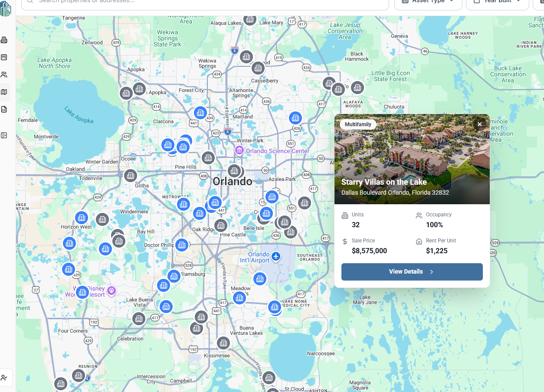Select the map view sidebar icon

[x=4, y=92]
